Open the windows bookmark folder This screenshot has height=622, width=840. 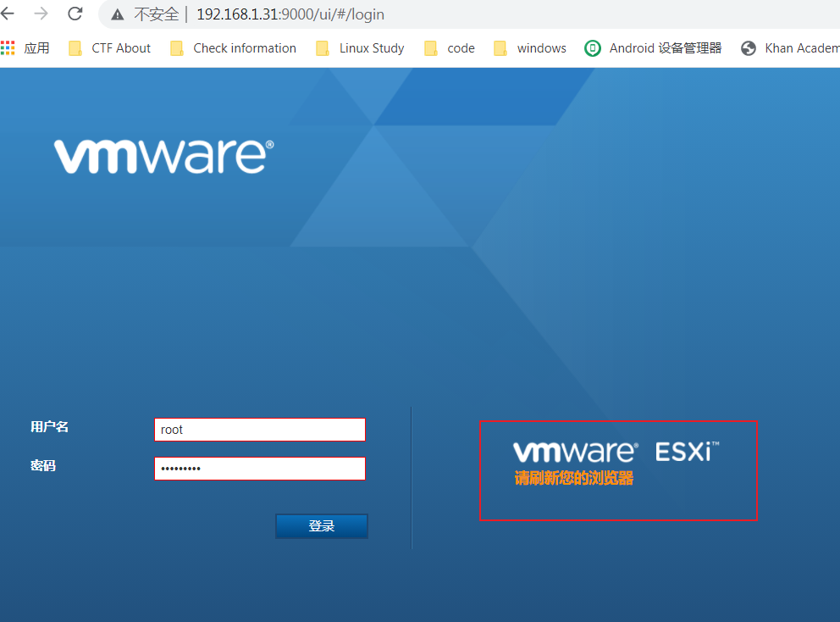click(531, 48)
